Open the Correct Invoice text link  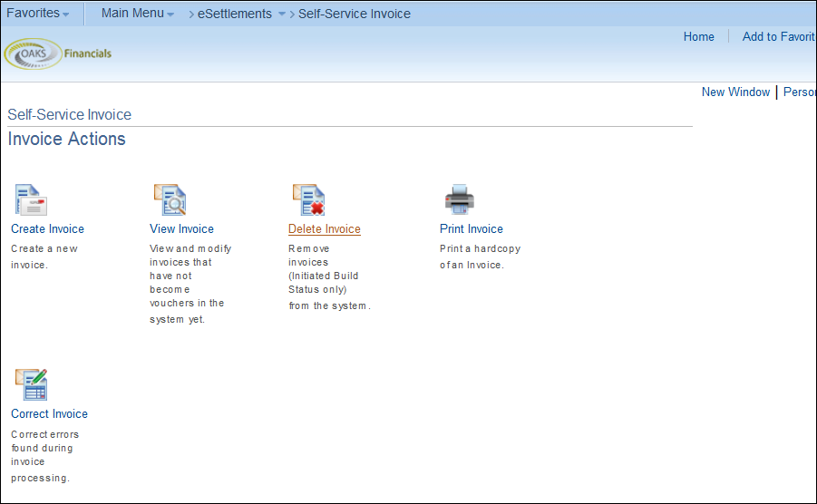click(x=49, y=414)
